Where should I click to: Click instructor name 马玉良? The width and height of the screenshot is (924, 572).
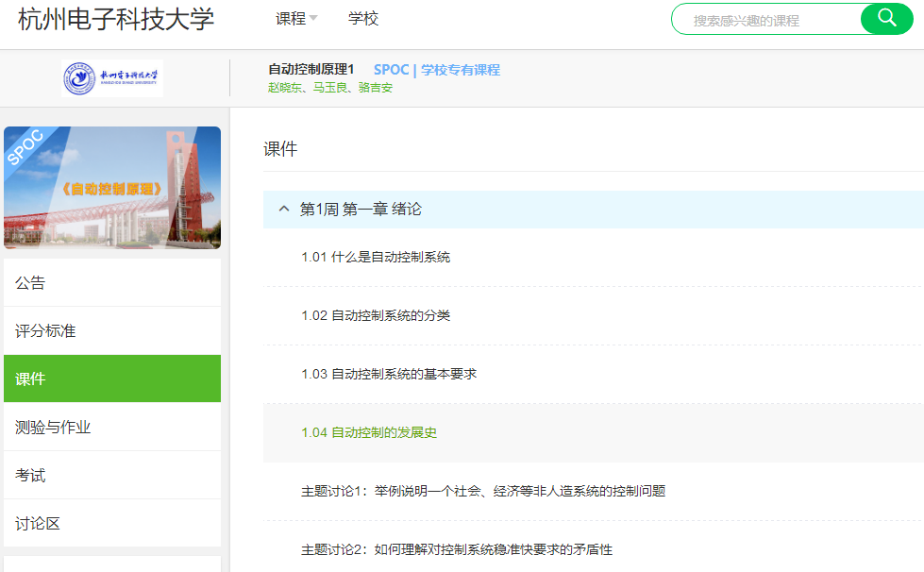point(330,88)
